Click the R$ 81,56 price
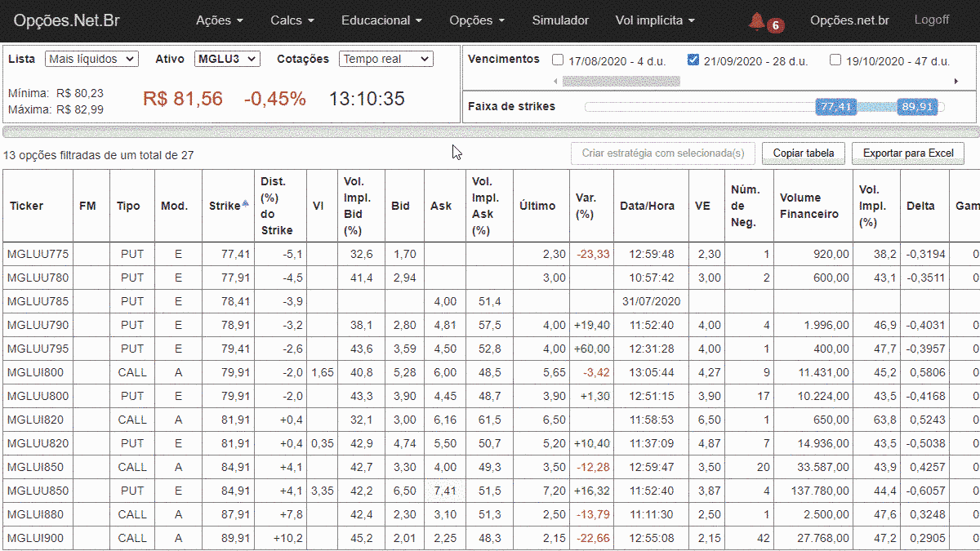Image resolution: width=980 pixels, height=551 pixels. click(183, 99)
